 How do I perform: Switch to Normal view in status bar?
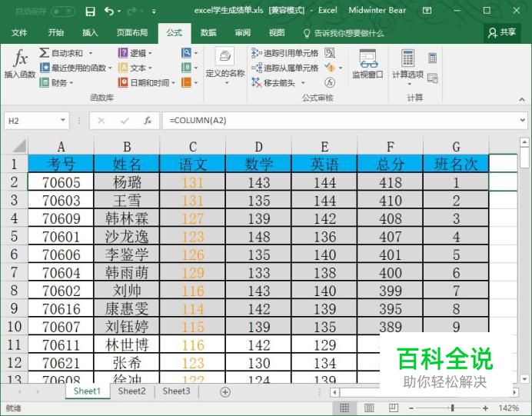pyautogui.click(x=344, y=408)
